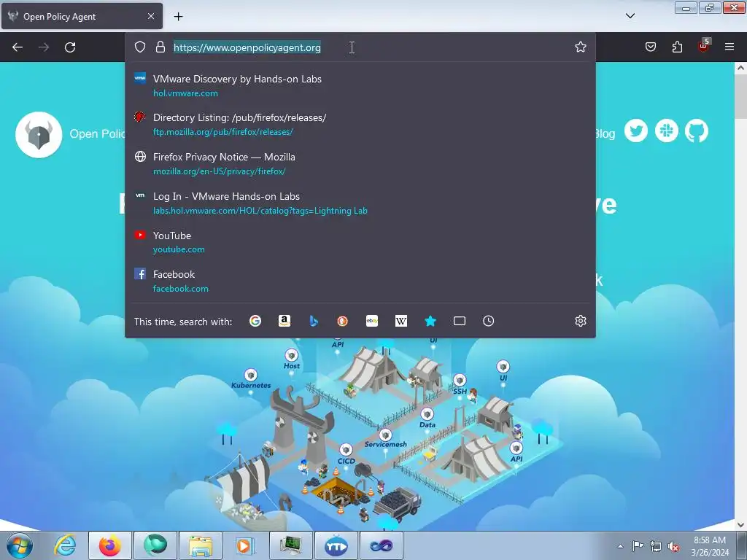
Task: Show hidden system tray icons
Action: (620, 546)
